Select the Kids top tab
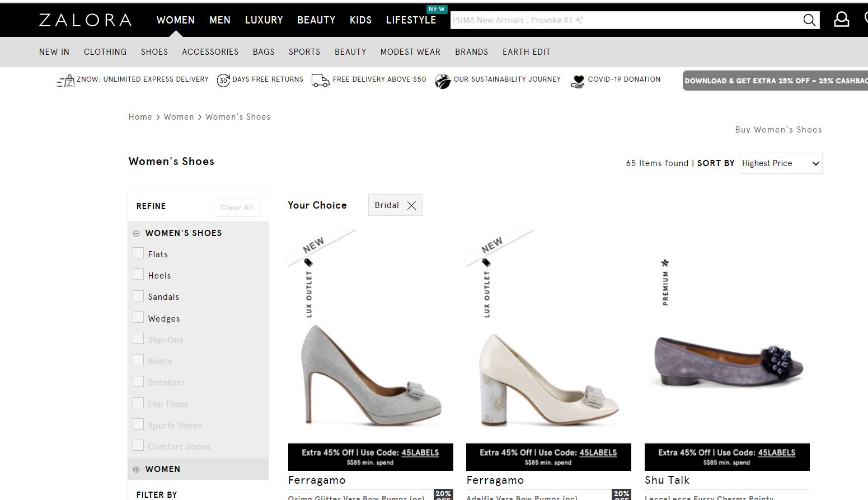 pos(360,20)
